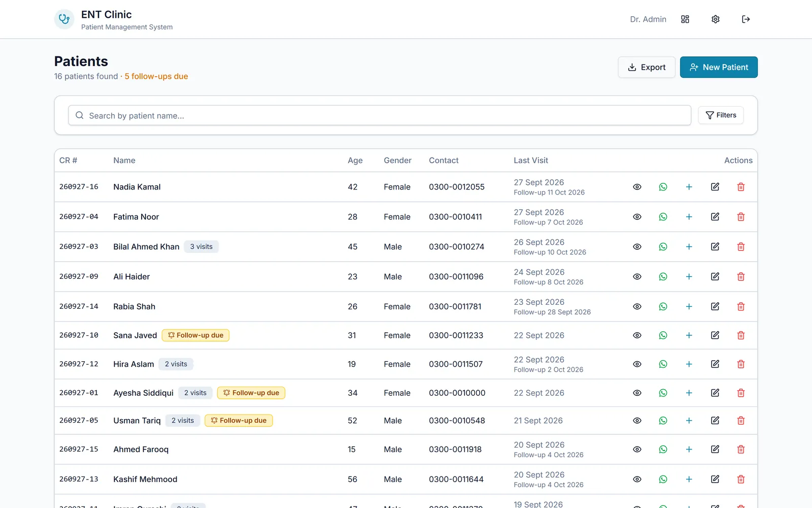
Task: Click Ayesha Siddiqui's Follow-up due badge
Action: 251,393
